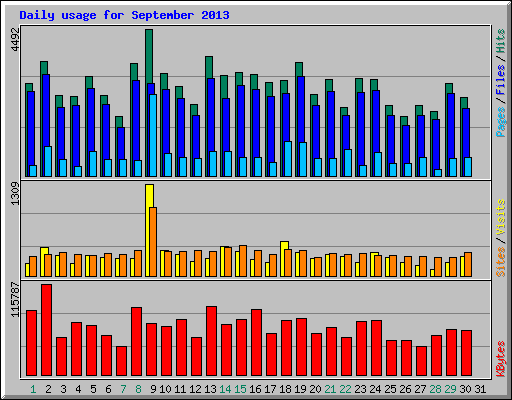
Task: Click day 30 on the x-axis
Action: [465, 389]
